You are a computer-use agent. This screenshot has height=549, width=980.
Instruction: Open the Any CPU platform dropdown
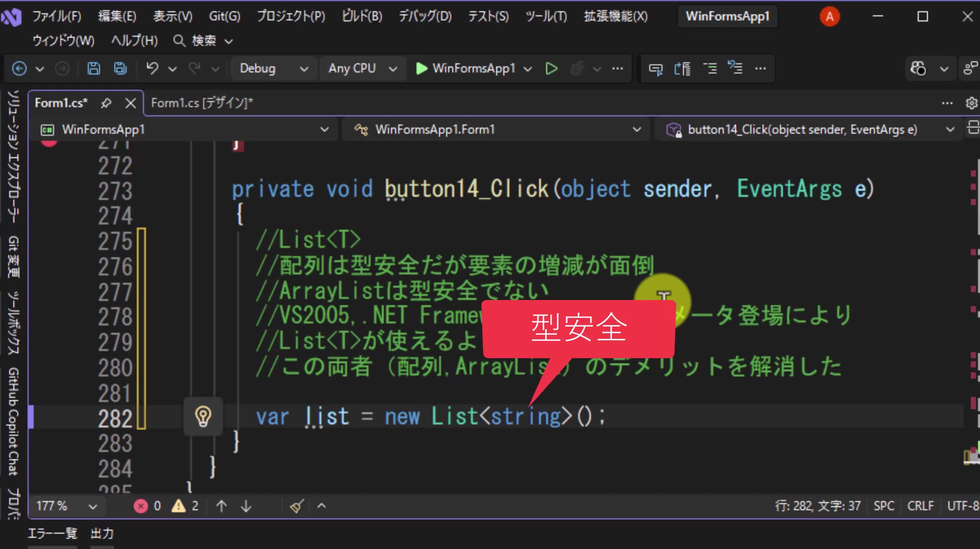(x=362, y=68)
